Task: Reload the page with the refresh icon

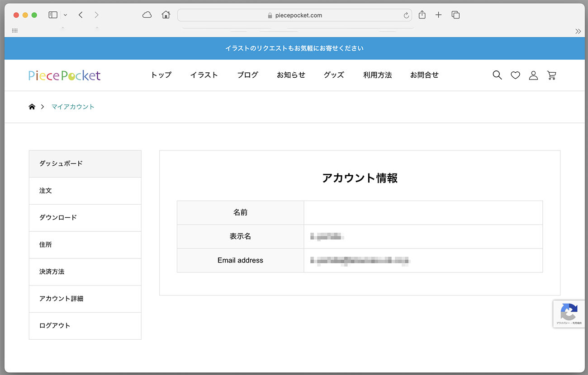Action: point(406,15)
